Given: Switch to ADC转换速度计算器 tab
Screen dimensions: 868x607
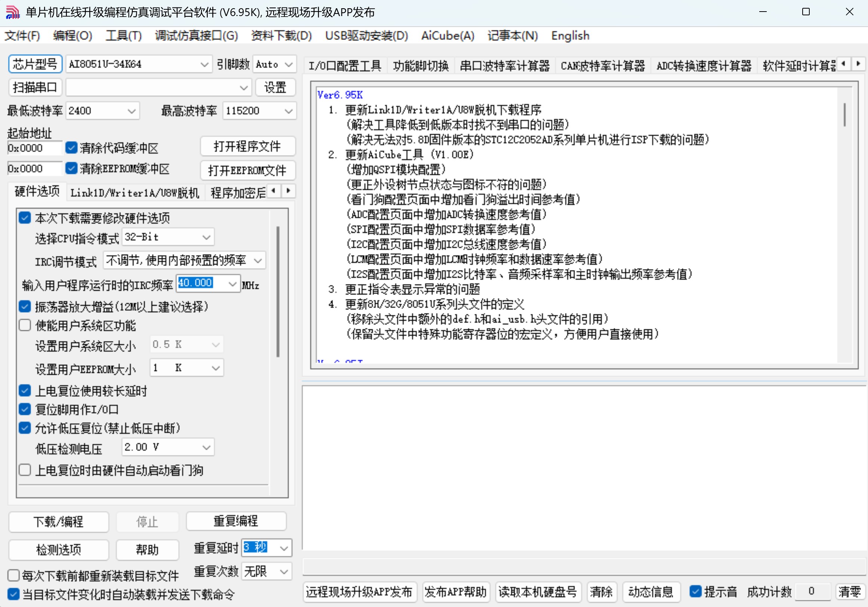Looking at the screenshot, I should pyautogui.click(x=704, y=66).
